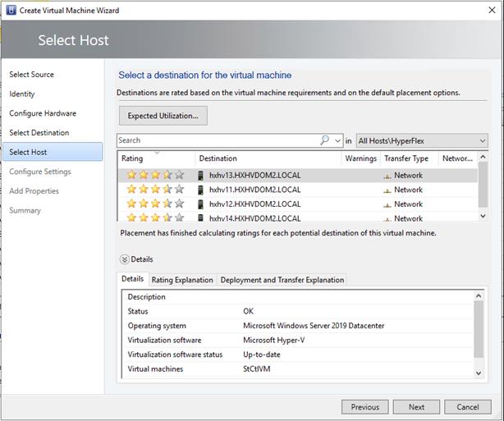Click the Network transfer type for hxhv12
The width and height of the screenshot is (504, 421).
click(408, 204)
